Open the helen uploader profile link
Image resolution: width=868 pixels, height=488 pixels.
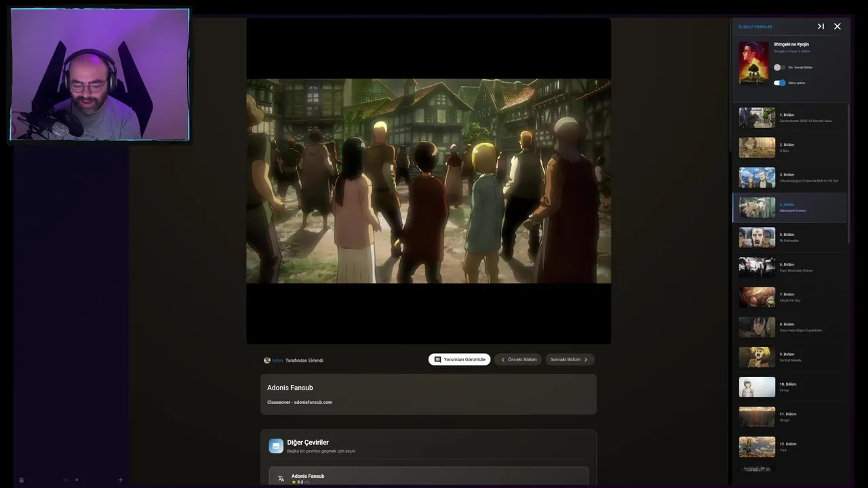point(277,361)
